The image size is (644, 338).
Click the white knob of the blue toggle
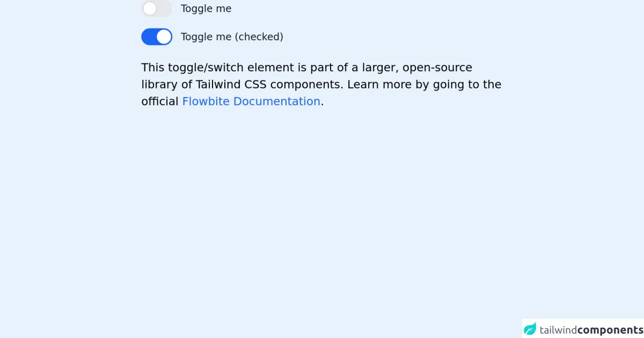coord(164,36)
